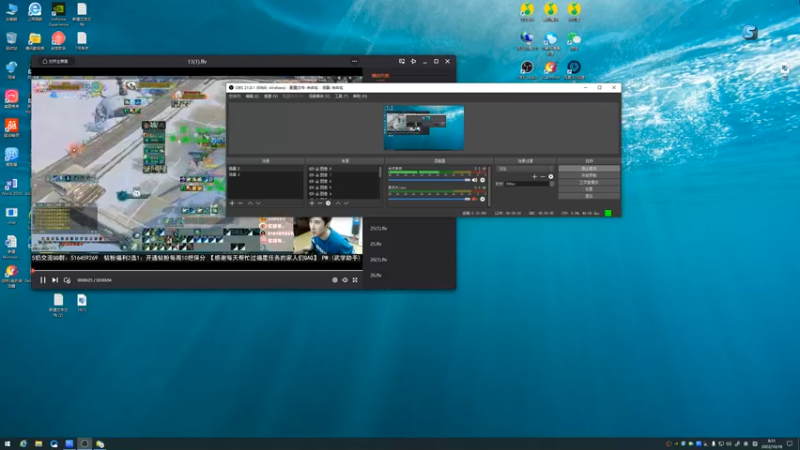Move the selected OBS scene up
800x450 pixels.
click(x=250, y=203)
